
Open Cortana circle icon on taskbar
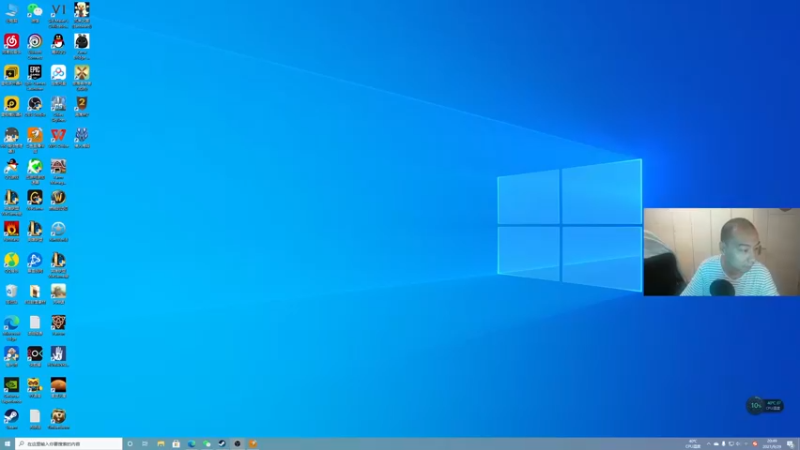coord(130,444)
